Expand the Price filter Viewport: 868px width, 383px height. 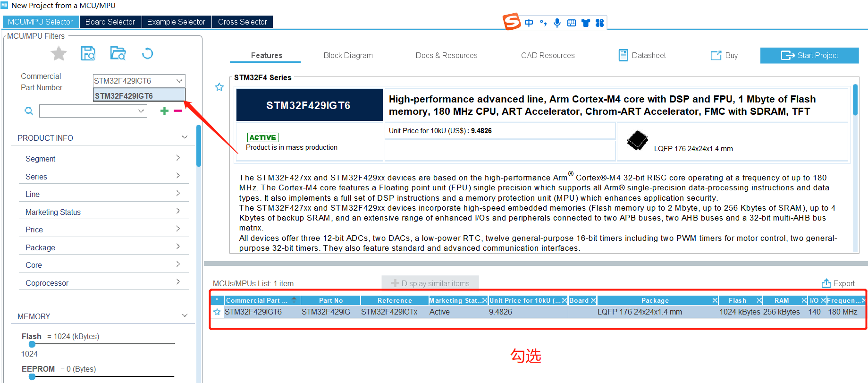tap(178, 229)
